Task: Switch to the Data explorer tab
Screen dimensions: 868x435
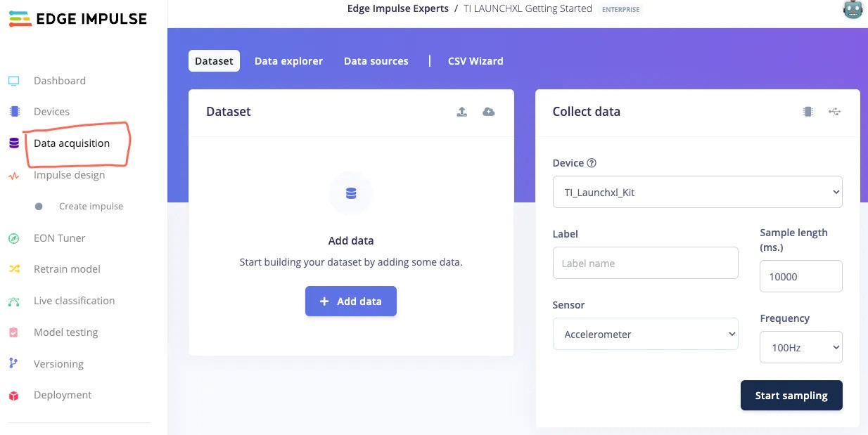Action: click(x=288, y=61)
